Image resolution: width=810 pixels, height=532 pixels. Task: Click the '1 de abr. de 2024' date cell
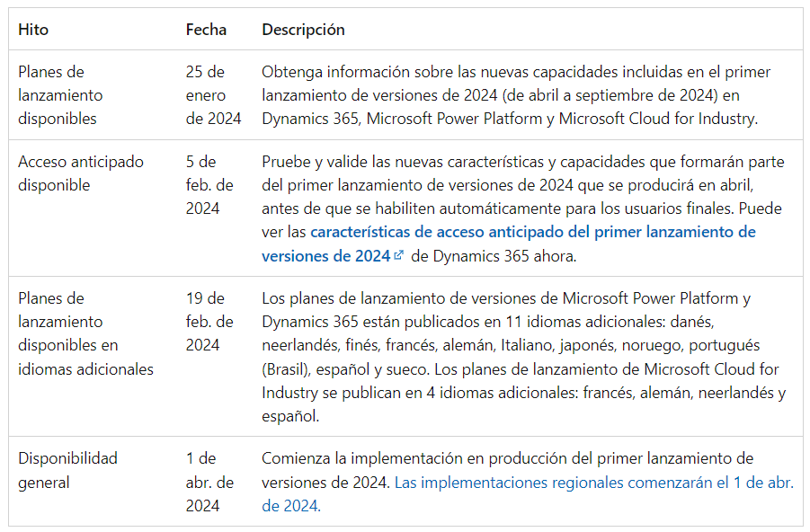coord(209,483)
